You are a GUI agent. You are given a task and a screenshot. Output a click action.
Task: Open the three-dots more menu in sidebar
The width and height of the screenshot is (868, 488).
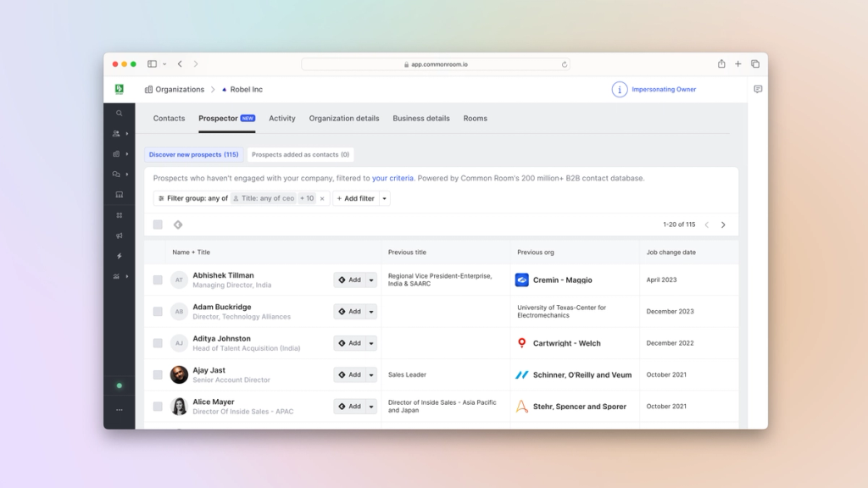(x=119, y=410)
